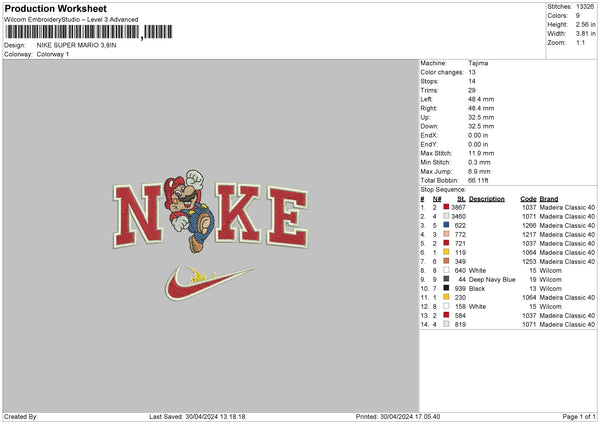Click stitch count 819 in row 14

pos(460,325)
